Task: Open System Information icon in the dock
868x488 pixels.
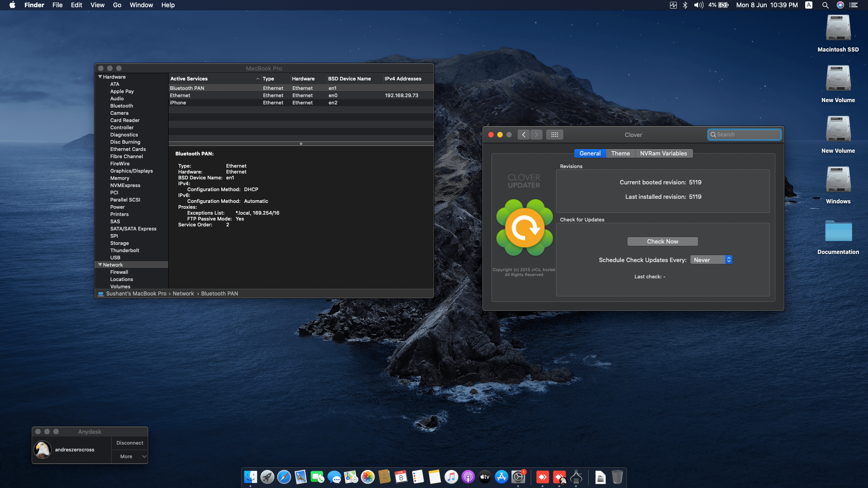Action: tap(576, 477)
